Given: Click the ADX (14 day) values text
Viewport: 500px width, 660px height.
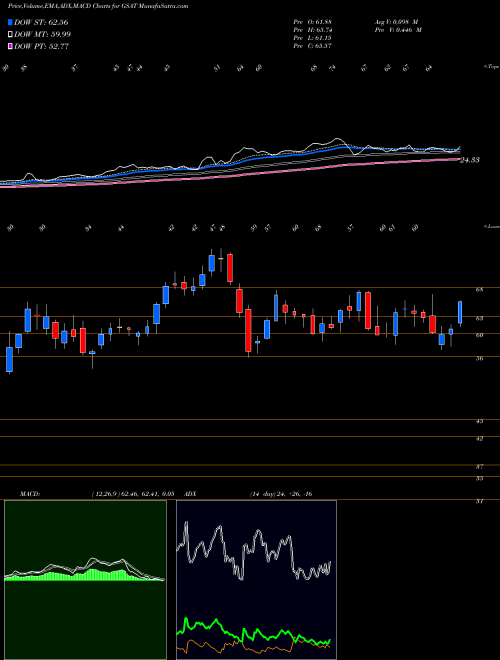Looking at the screenshot, I should point(280,494).
